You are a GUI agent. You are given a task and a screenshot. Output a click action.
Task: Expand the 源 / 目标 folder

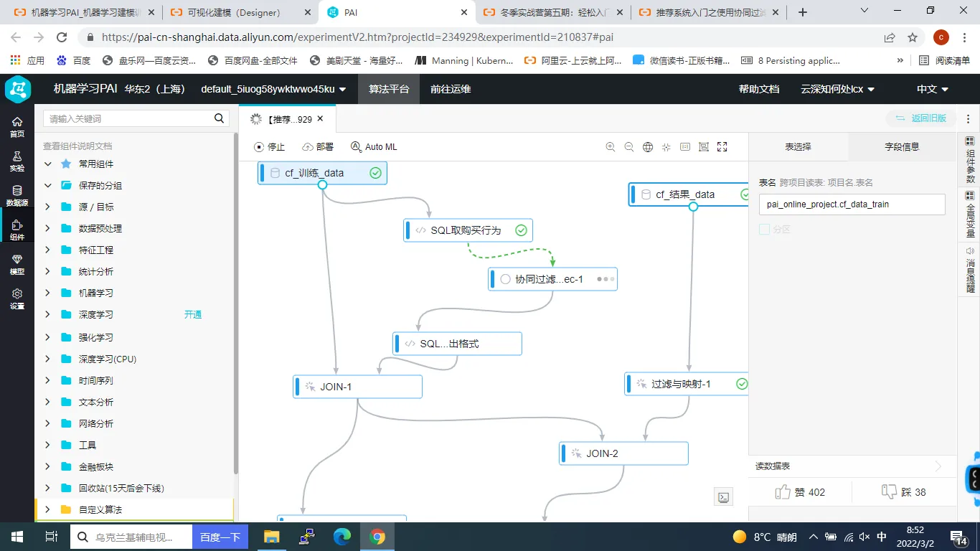pos(48,207)
